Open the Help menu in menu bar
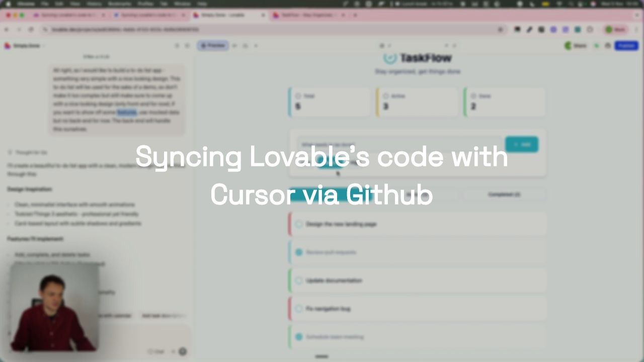This screenshot has width=644, height=362. coord(202,4)
